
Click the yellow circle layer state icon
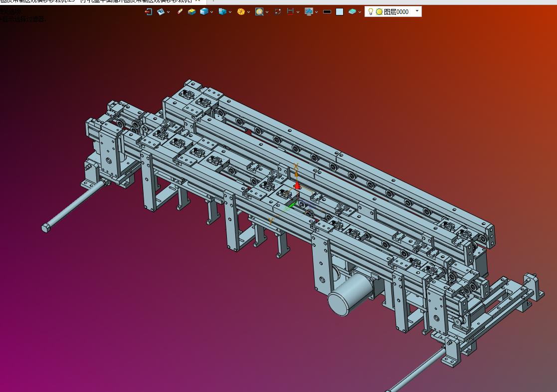(x=379, y=12)
